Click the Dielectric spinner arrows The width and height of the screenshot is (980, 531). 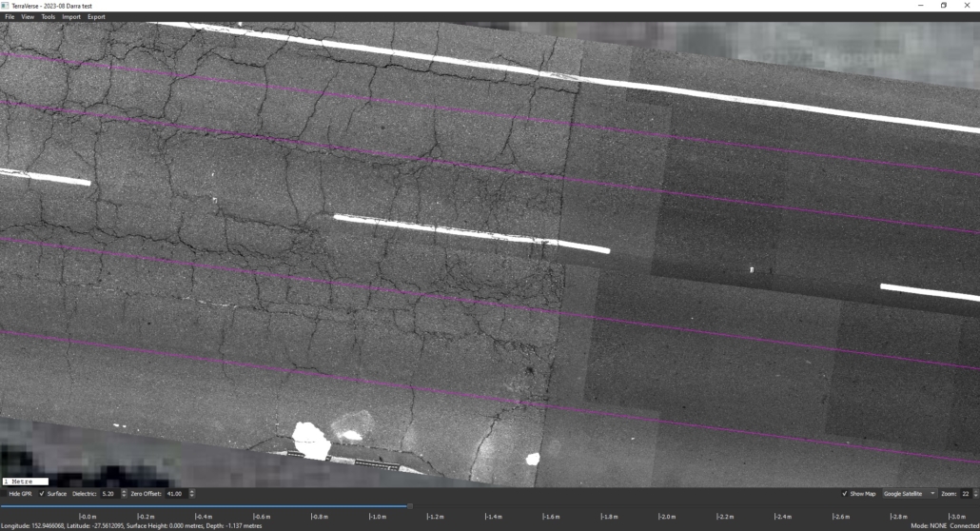tap(124, 494)
